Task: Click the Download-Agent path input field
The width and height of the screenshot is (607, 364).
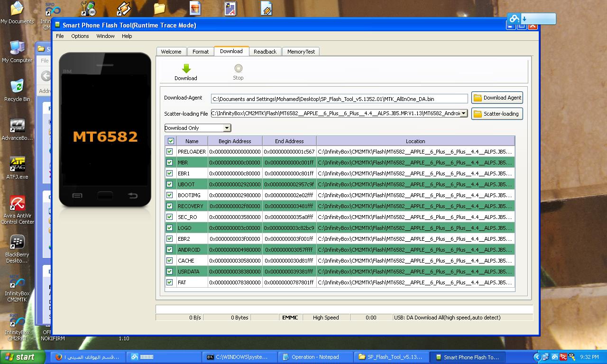Action: pos(340,99)
